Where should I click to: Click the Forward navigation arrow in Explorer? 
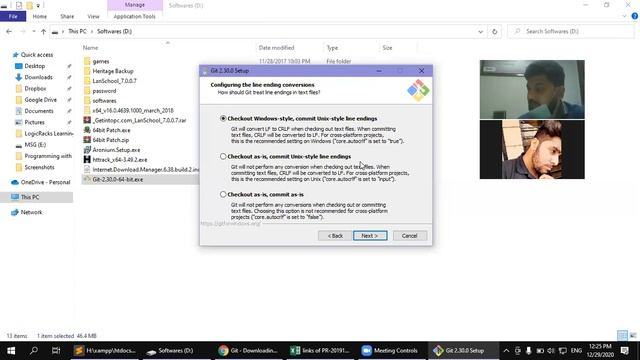pos(22,31)
